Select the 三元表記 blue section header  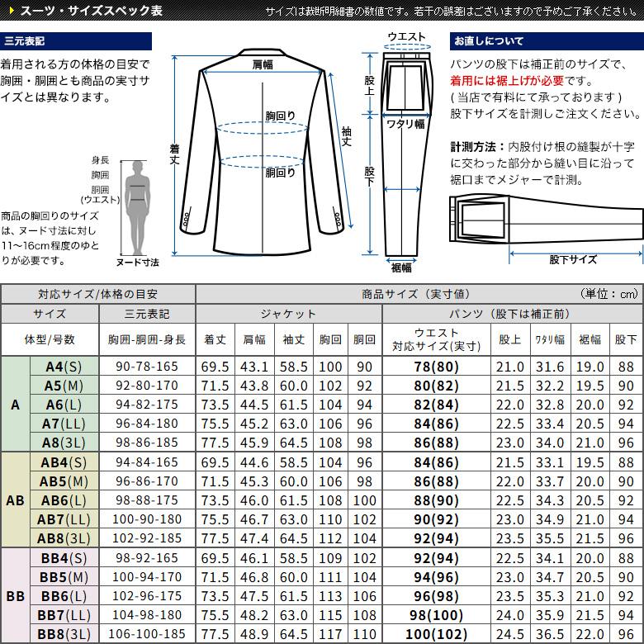pyautogui.click(x=76, y=41)
